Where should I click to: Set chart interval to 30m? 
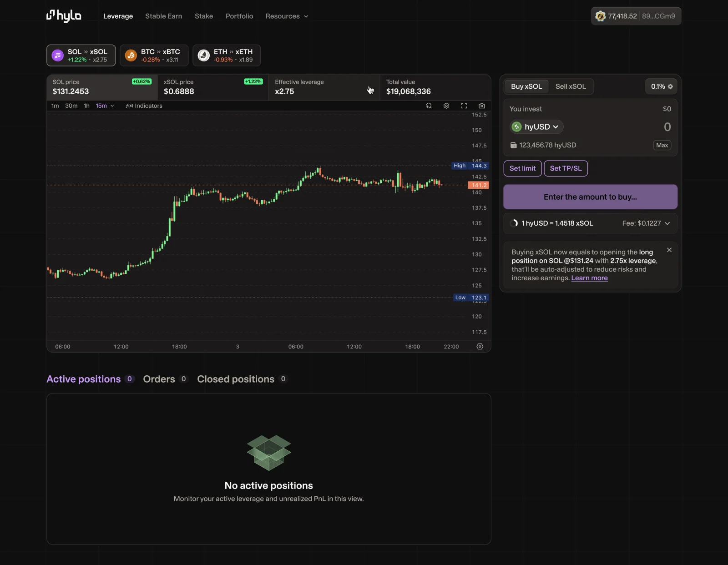point(71,106)
